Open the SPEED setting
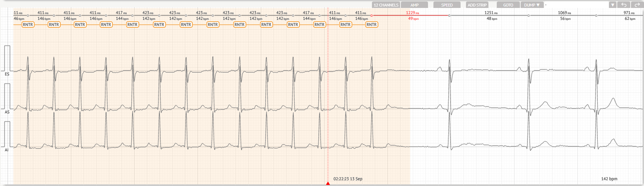 click(x=447, y=5)
